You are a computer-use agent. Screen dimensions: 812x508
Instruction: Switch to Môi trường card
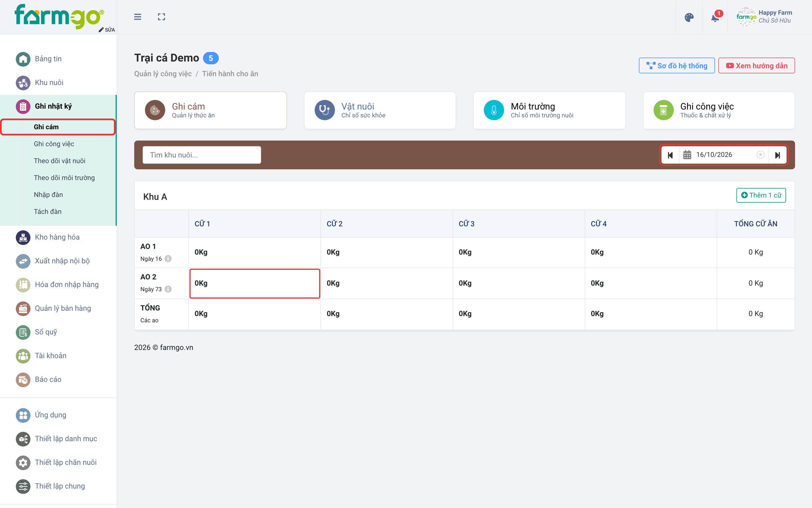(549, 110)
